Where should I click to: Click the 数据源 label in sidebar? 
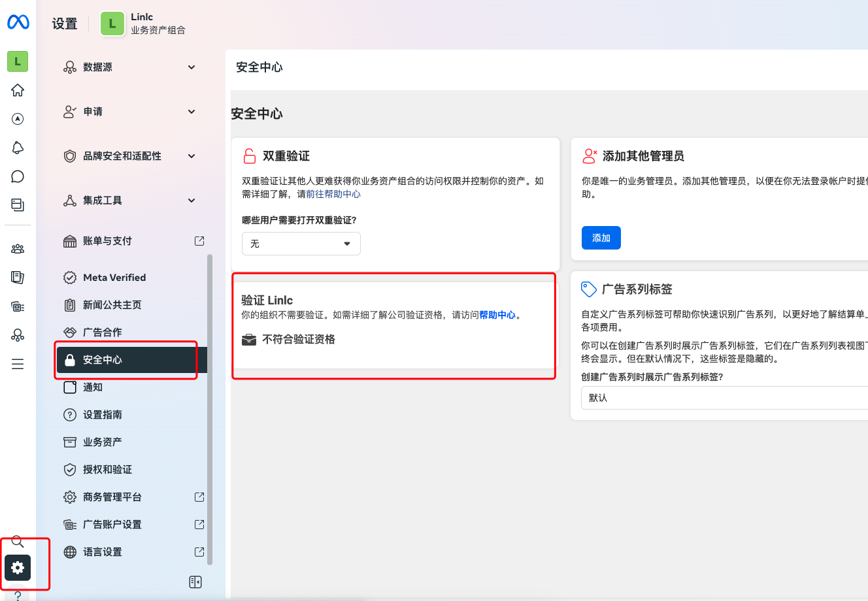click(x=97, y=67)
